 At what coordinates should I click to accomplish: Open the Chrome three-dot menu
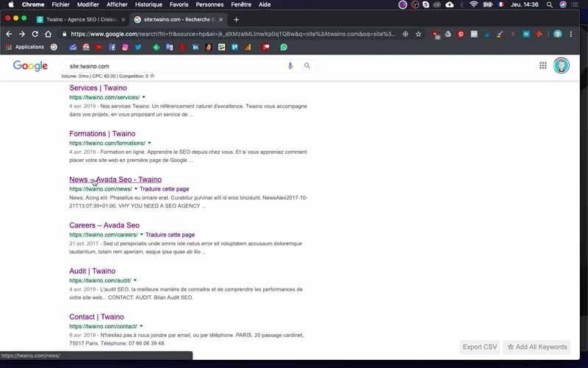[571, 34]
